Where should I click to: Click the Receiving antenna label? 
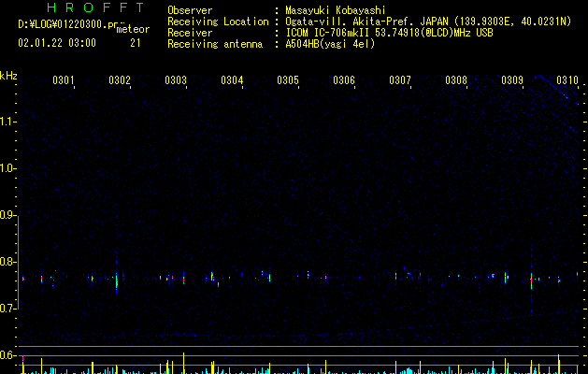point(215,44)
